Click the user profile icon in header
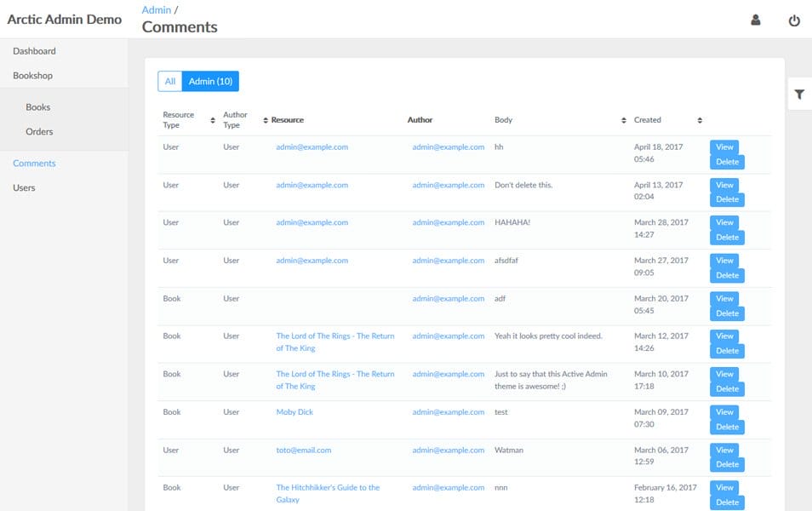Viewport: 812px width, 511px height. 755,20
